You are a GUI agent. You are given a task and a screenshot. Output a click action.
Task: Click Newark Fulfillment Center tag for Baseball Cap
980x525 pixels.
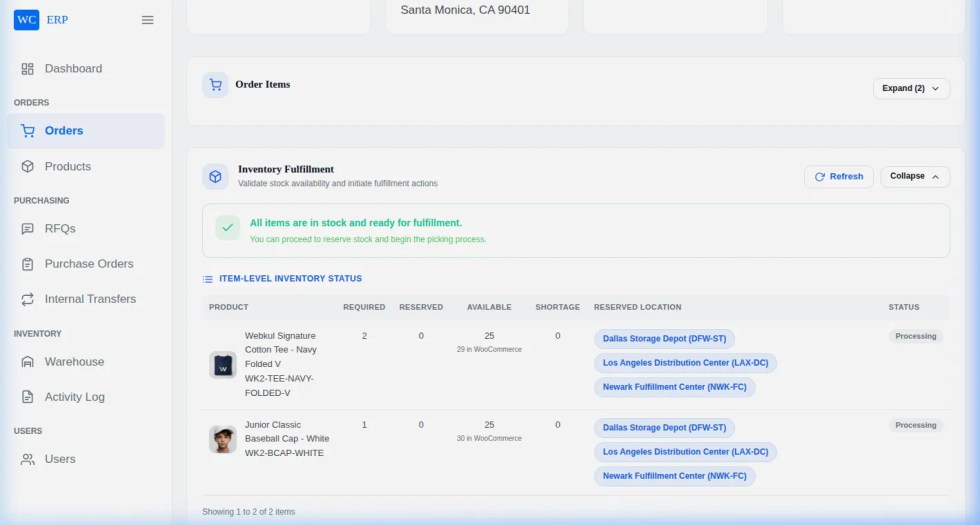[x=674, y=476]
